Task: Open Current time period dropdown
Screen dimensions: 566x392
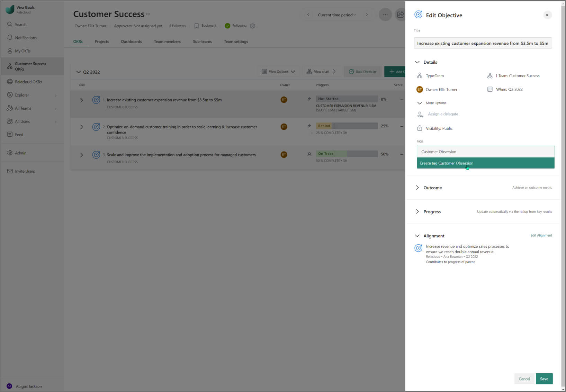Action: 337,15
